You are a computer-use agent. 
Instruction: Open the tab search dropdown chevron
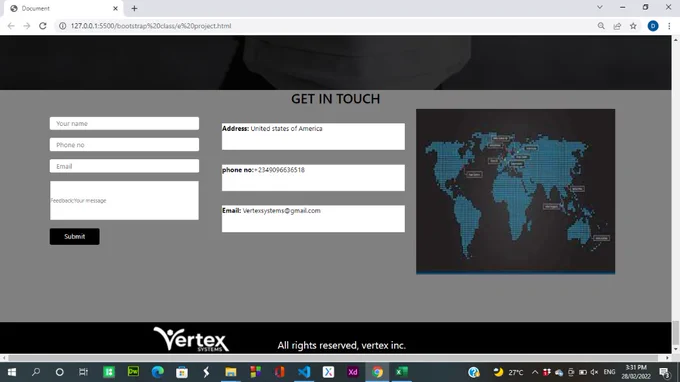(600, 7)
